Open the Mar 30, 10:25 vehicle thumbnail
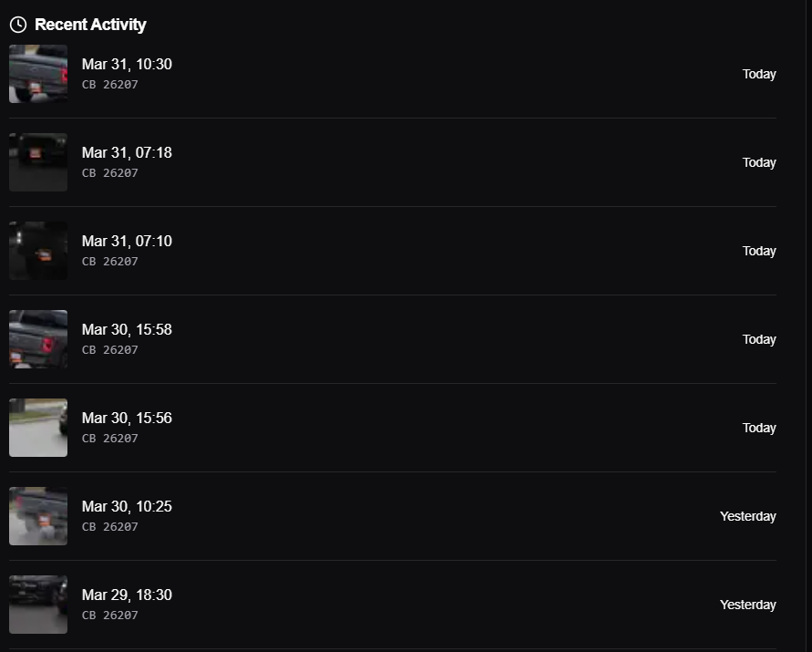Image resolution: width=812 pixels, height=652 pixels. (x=38, y=516)
